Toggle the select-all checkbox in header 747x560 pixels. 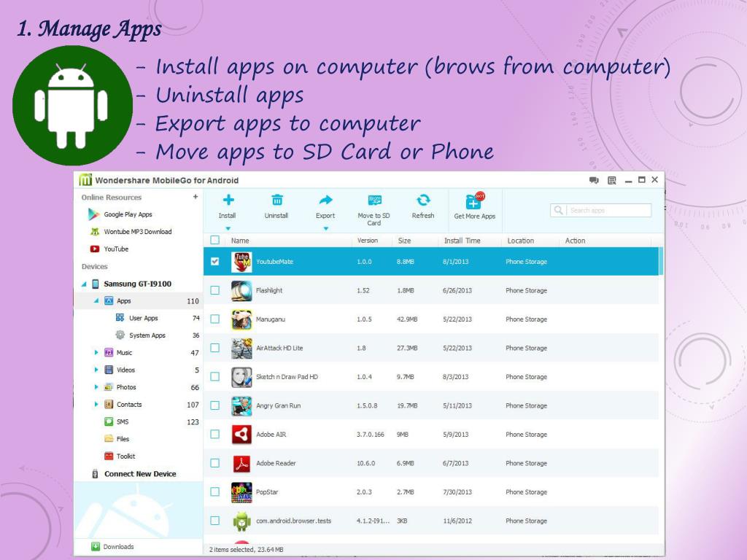tap(215, 240)
